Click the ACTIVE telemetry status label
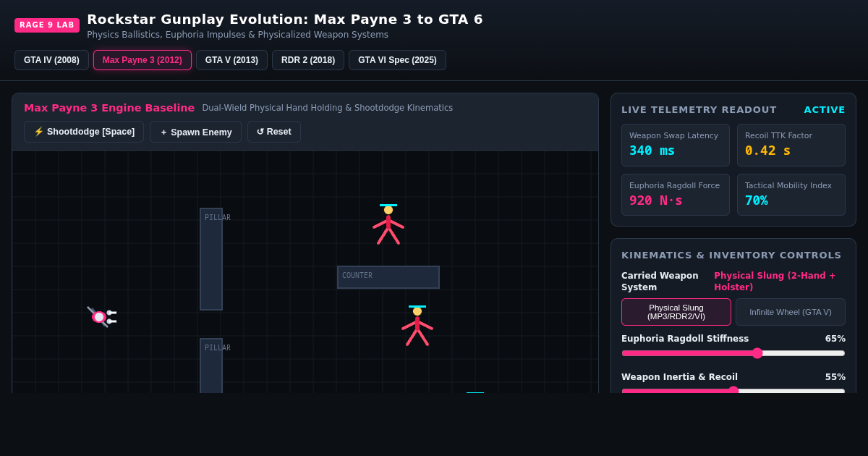The height and width of the screenshot is (456, 868). pyautogui.click(x=825, y=110)
